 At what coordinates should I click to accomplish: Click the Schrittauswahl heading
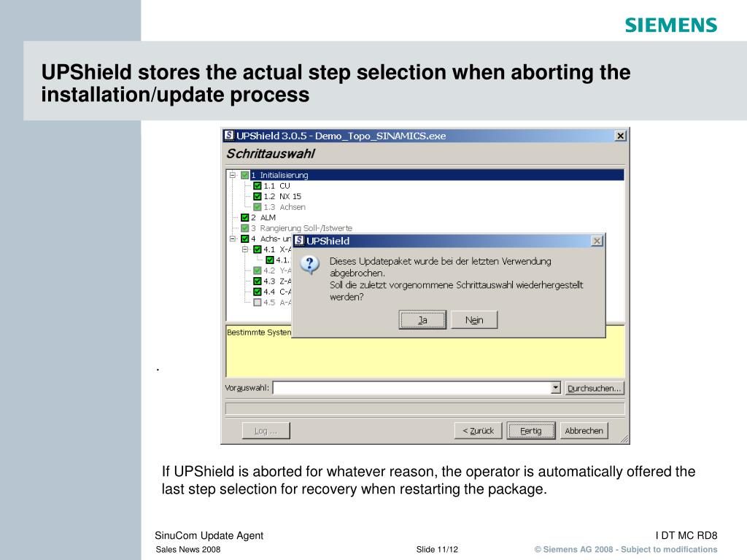[271, 154]
